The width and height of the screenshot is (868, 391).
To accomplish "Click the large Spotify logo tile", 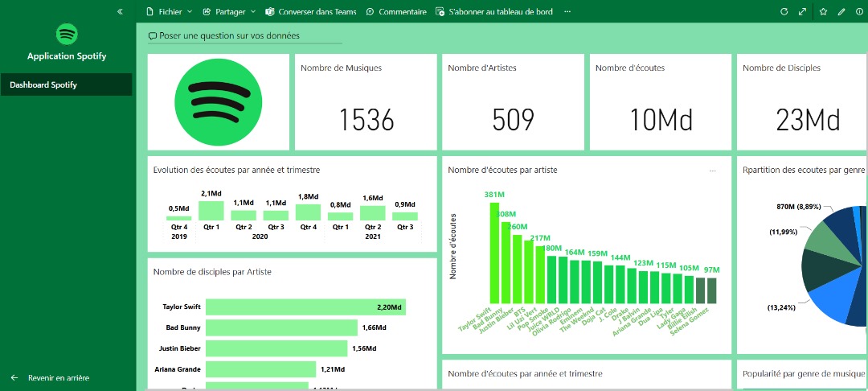I will (218, 101).
